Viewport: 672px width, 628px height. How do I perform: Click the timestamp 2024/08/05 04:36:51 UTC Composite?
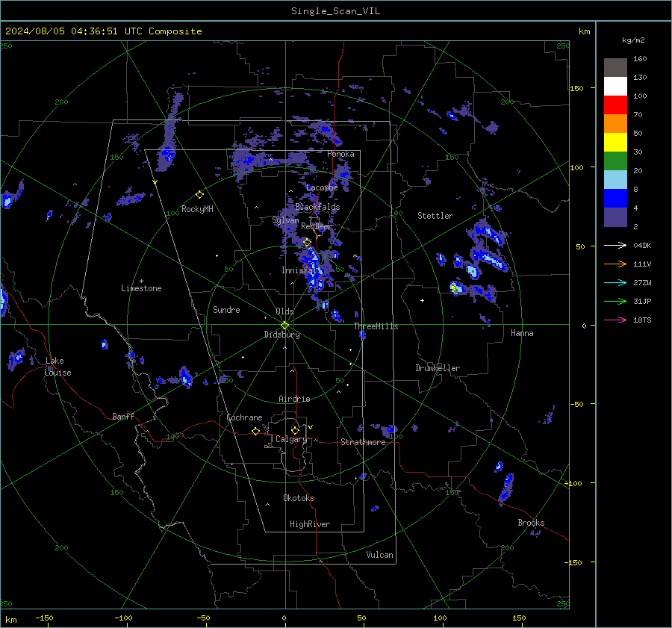[103, 31]
